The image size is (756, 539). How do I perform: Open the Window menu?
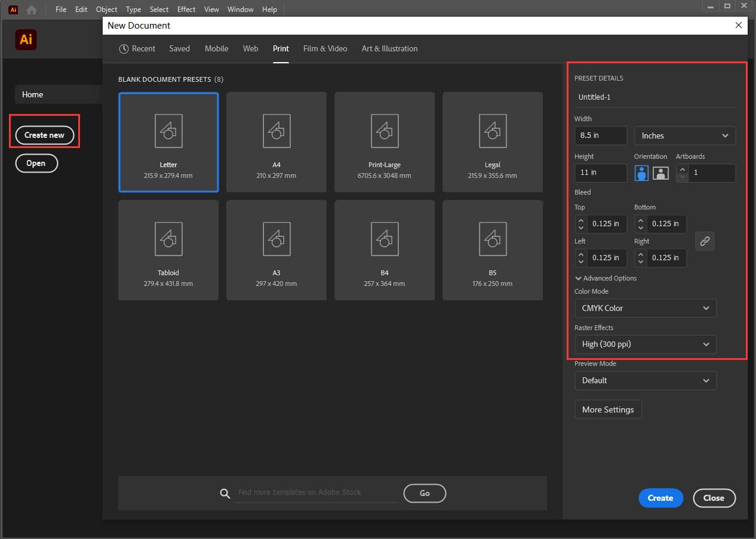[241, 10]
